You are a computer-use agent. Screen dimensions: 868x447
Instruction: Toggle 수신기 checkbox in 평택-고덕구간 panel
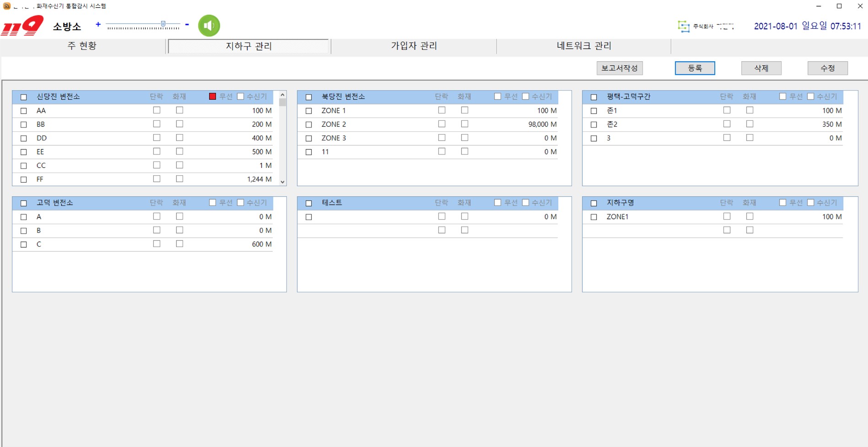[x=810, y=97]
